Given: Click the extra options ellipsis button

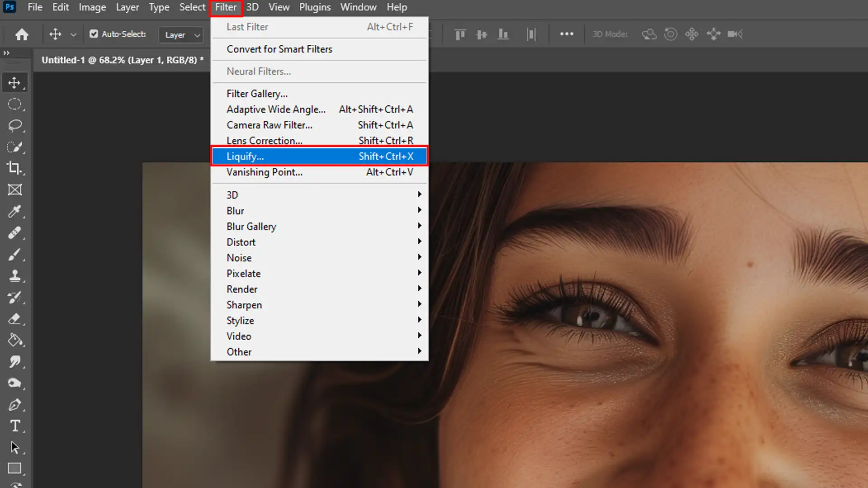Looking at the screenshot, I should [566, 34].
